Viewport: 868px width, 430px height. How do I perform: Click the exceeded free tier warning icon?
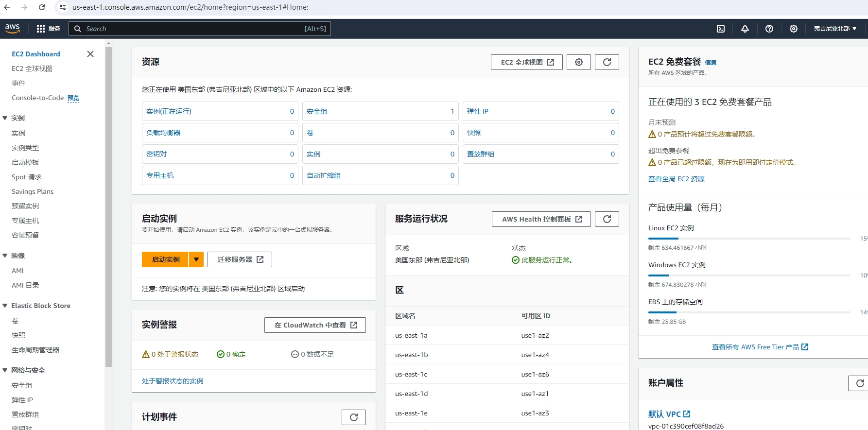point(652,162)
